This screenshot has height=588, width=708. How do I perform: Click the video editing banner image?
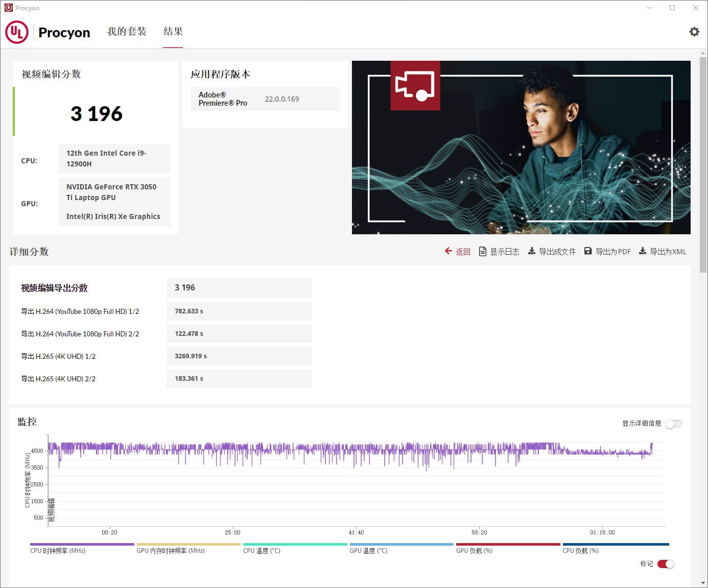point(521,148)
